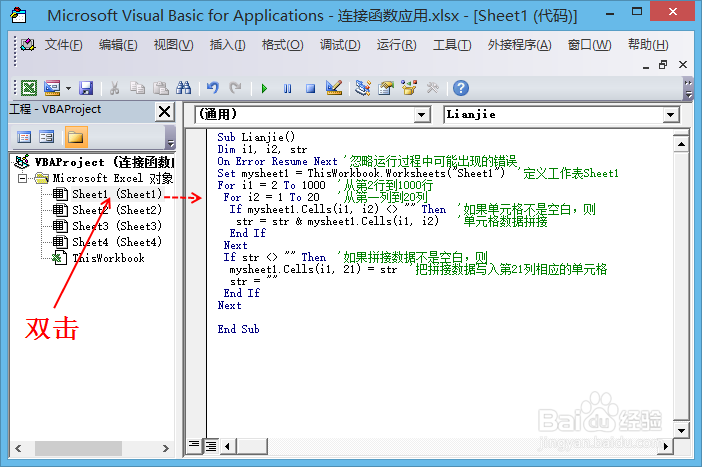Expand toolbar options overflow chevron
This screenshot has width=702, height=467.
click(x=689, y=88)
